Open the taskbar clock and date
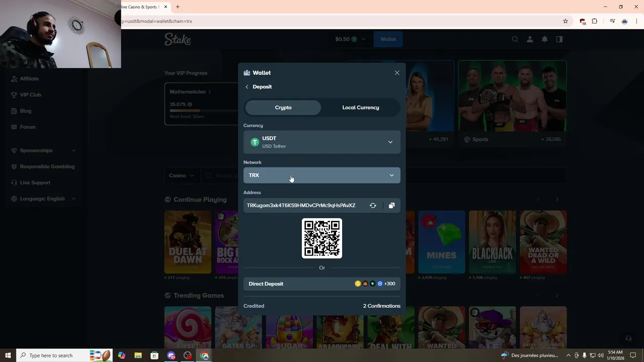644x362 pixels. (616, 355)
